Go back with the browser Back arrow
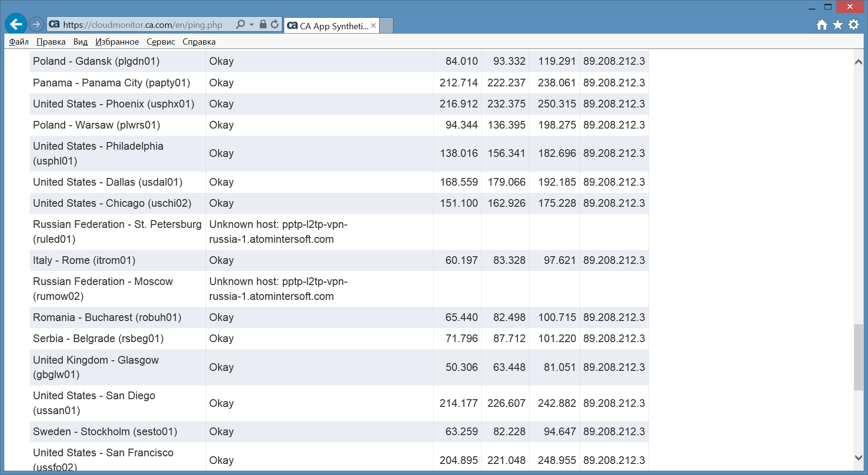Viewport: 868px width, 475px height. [x=16, y=24]
